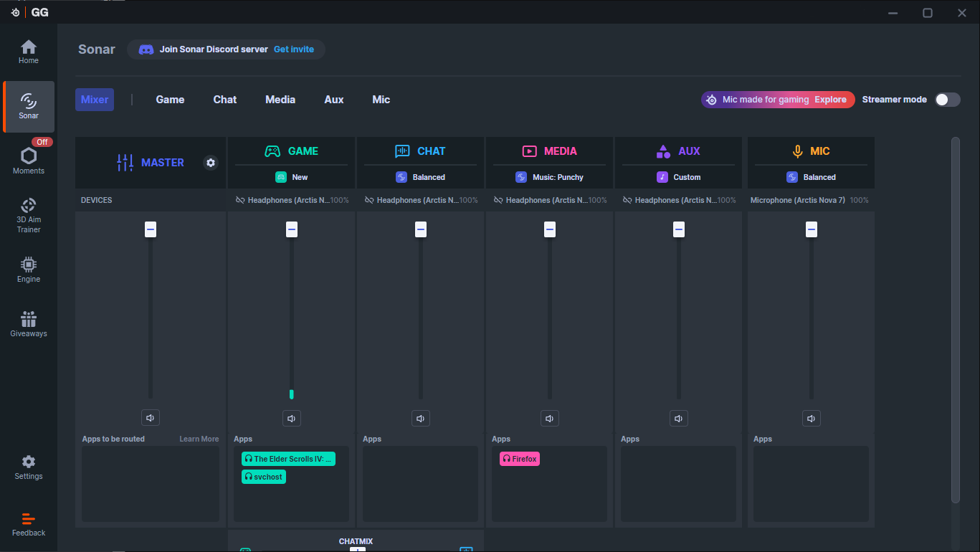Select The Elder Scrolls IV app chip
The height and width of the screenshot is (552, 980).
(x=288, y=459)
